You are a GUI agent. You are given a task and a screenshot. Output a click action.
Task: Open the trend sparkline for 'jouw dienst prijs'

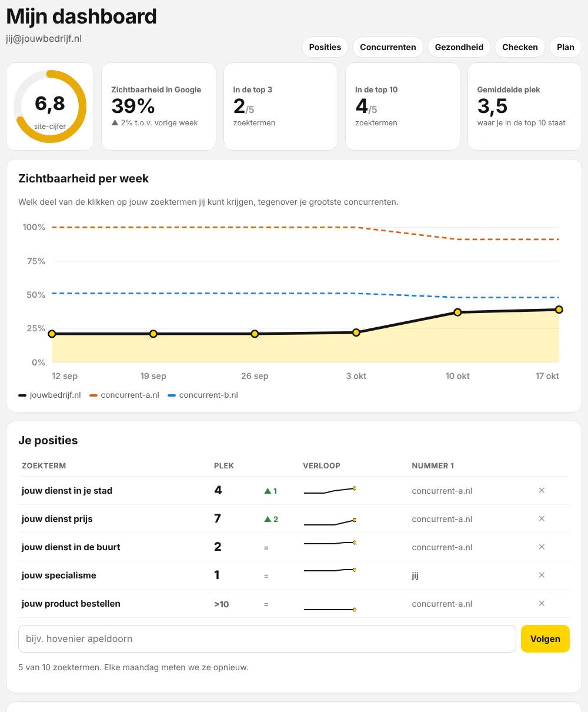click(x=330, y=522)
